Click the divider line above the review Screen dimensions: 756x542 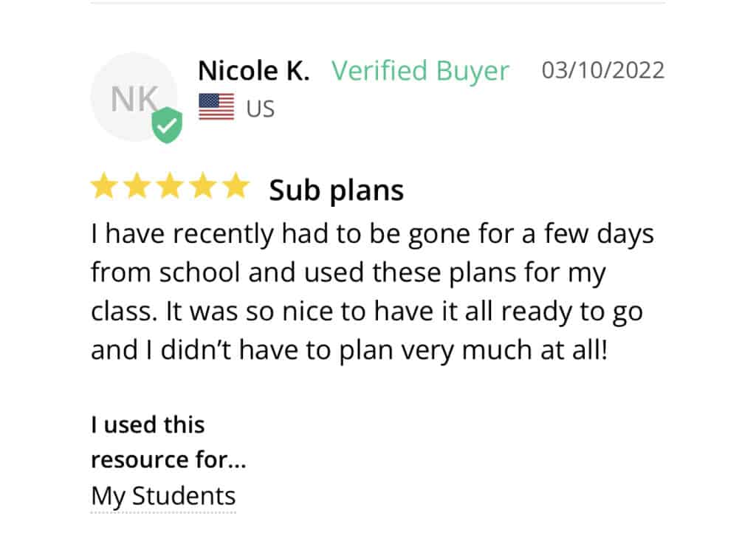point(377,2)
